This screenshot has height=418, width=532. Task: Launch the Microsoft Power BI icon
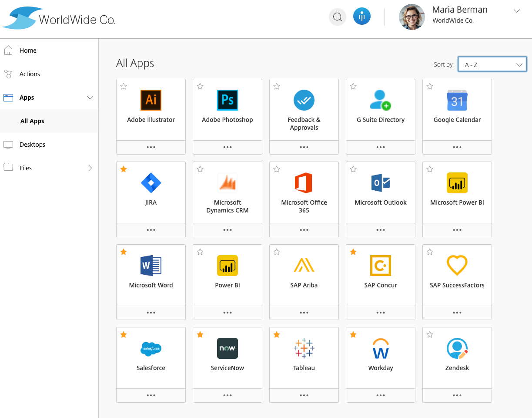click(x=457, y=183)
